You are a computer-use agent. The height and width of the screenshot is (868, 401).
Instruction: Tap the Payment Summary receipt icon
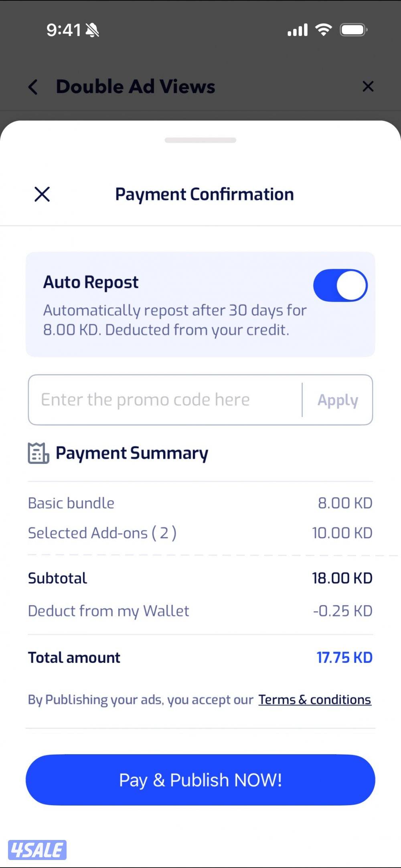38,453
